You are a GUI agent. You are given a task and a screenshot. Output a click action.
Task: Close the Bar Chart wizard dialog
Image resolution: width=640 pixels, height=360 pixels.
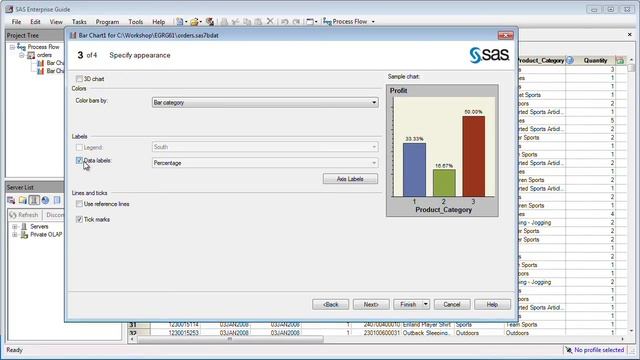pos(505,36)
